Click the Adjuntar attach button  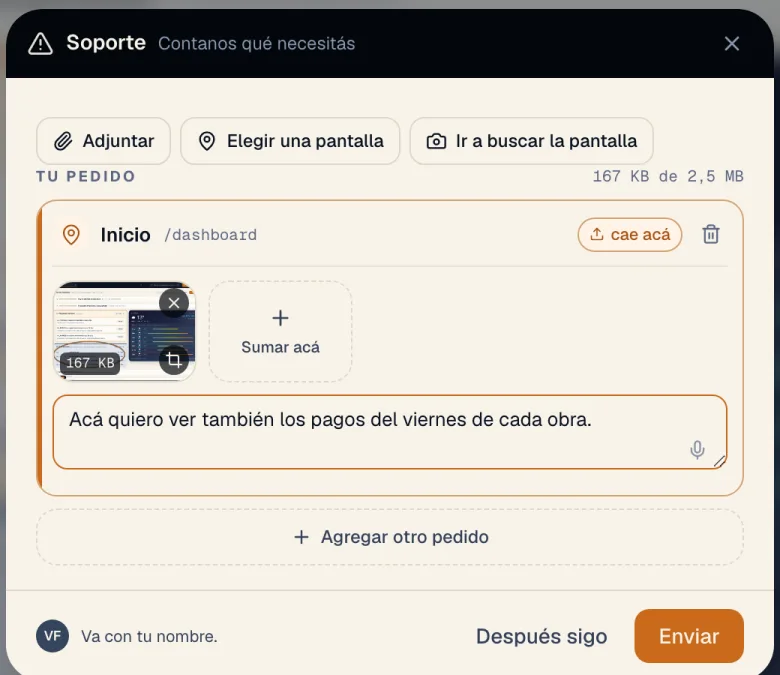point(103,141)
